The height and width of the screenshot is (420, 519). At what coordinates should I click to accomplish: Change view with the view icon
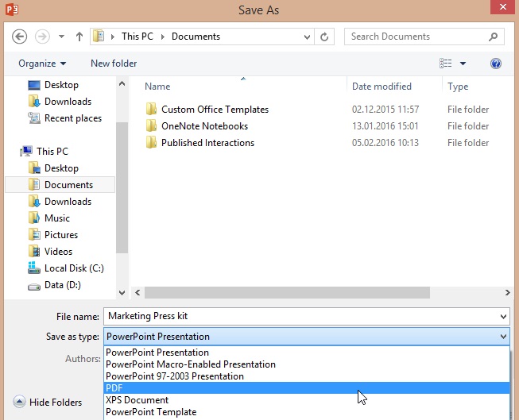tap(446, 64)
